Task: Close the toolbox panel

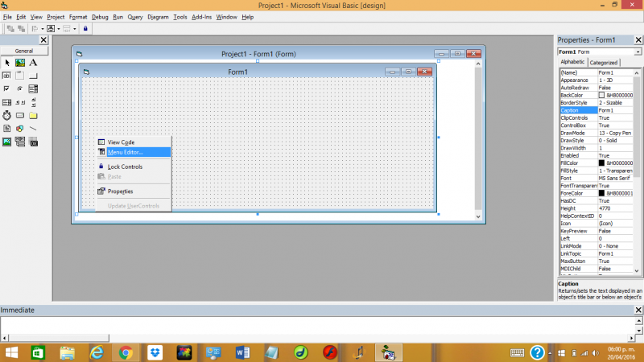Action: [43, 39]
